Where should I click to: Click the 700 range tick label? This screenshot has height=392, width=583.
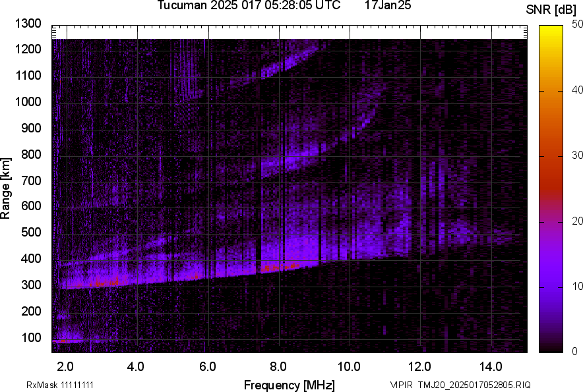[31, 181]
